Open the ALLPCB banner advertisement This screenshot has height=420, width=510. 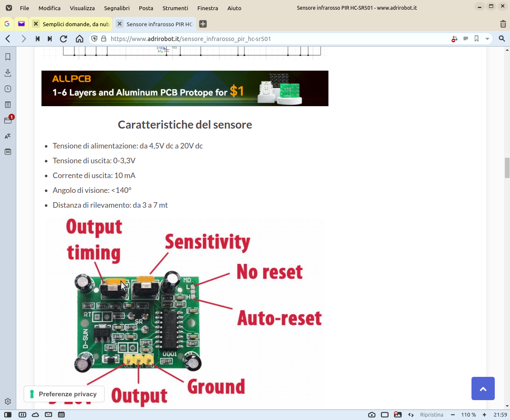[x=185, y=88]
